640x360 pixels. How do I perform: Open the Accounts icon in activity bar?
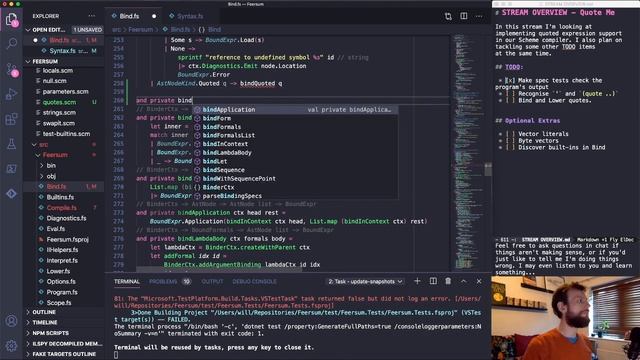point(11,321)
